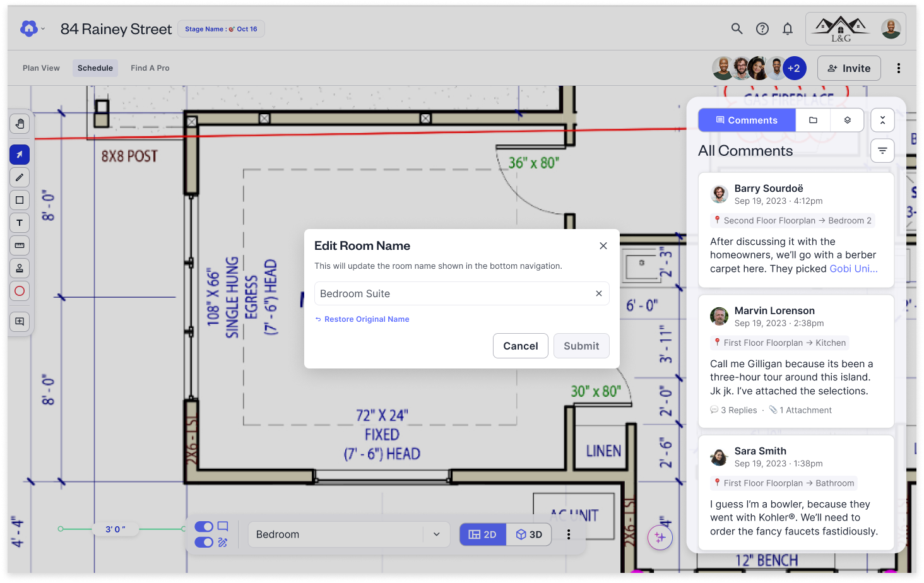Open the red circle color picker
The image size is (924, 583).
[20, 291]
